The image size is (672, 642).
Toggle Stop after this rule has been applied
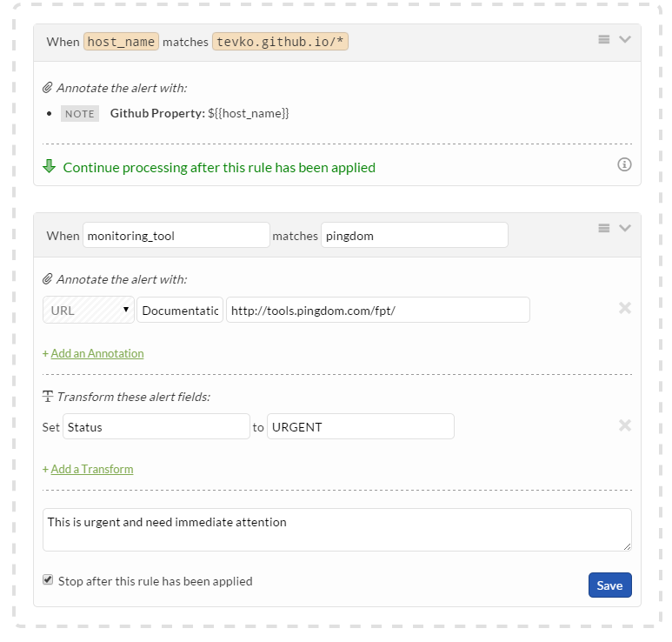48,580
